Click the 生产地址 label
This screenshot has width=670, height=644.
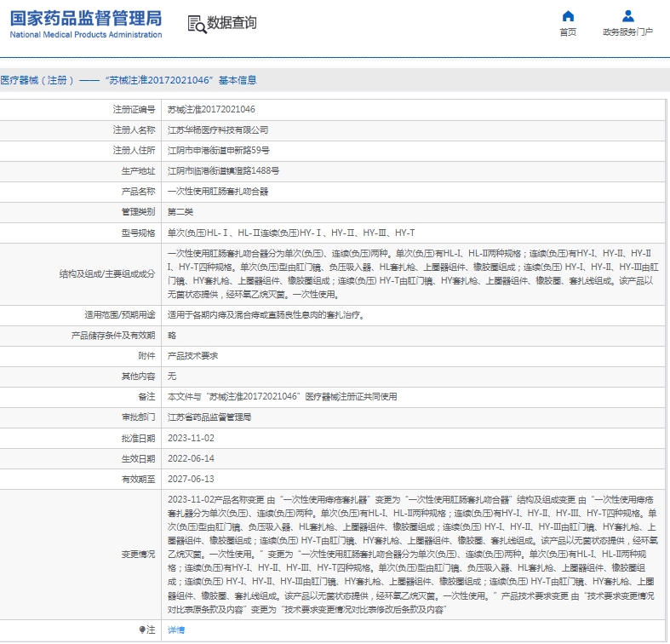point(138,171)
